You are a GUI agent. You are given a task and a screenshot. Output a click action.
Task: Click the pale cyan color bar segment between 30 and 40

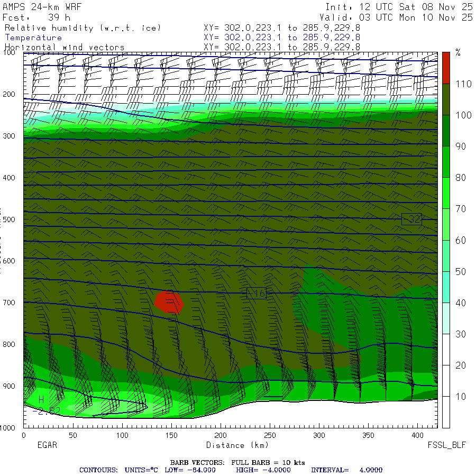pyautogui.click(x=446, y=318)
